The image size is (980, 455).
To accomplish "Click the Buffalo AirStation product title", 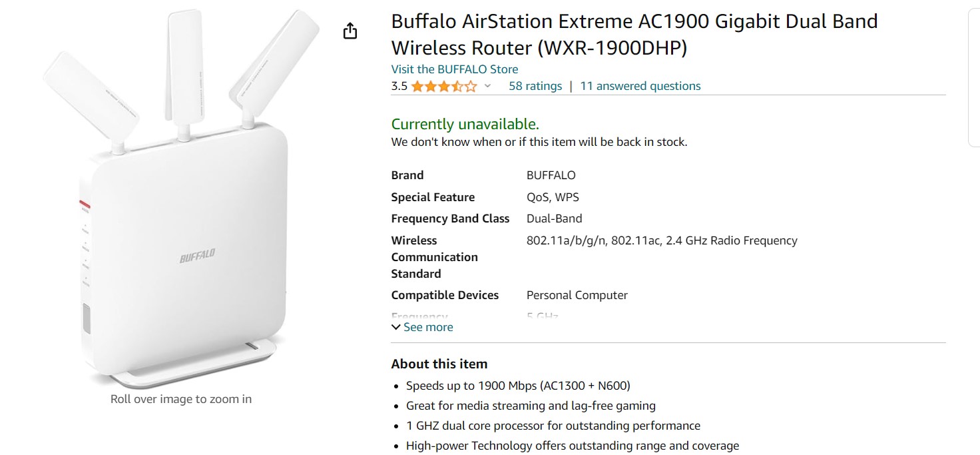I will pyautogui.click(x=634, y=35).
